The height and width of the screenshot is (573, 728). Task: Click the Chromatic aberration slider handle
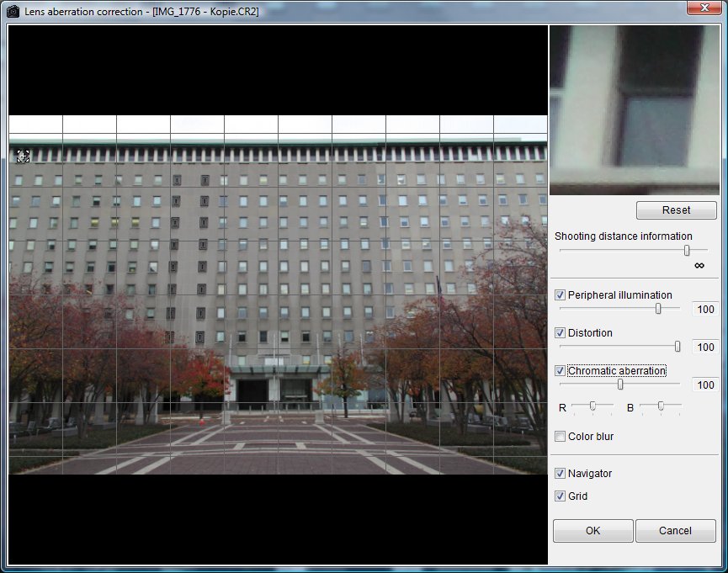point(620,385)
